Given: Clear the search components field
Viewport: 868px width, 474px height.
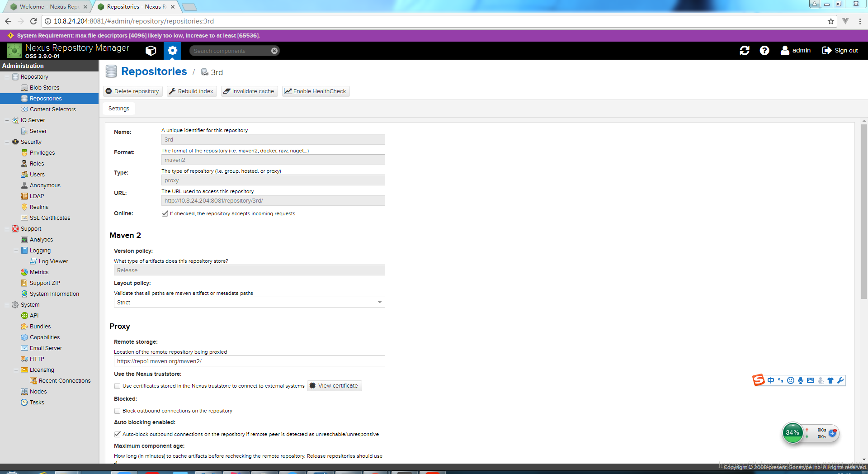Looking at the screenshot, I should (x=274, y=51).
